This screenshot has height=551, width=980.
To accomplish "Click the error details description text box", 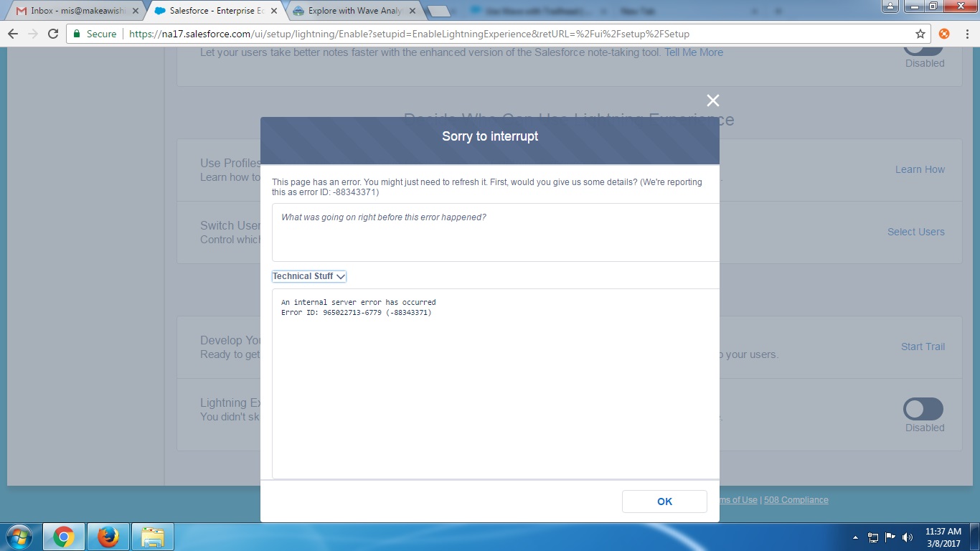I will [x=496, y=232].
